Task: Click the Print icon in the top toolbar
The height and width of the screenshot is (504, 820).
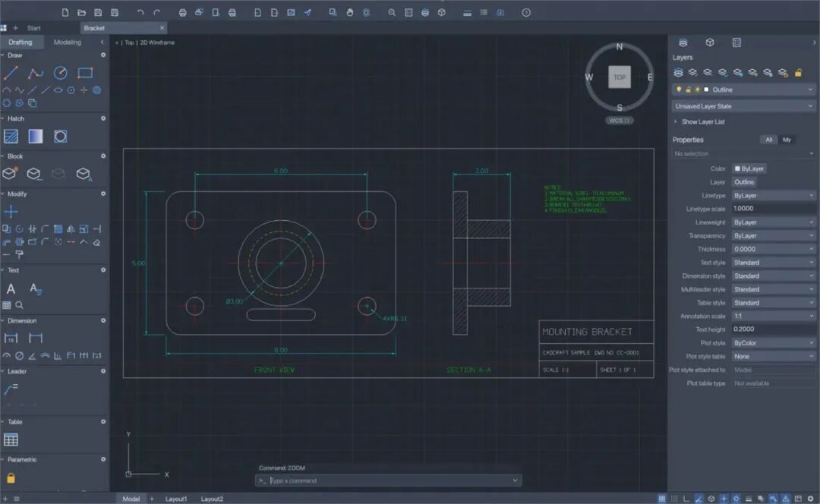Action: (182, 13)
